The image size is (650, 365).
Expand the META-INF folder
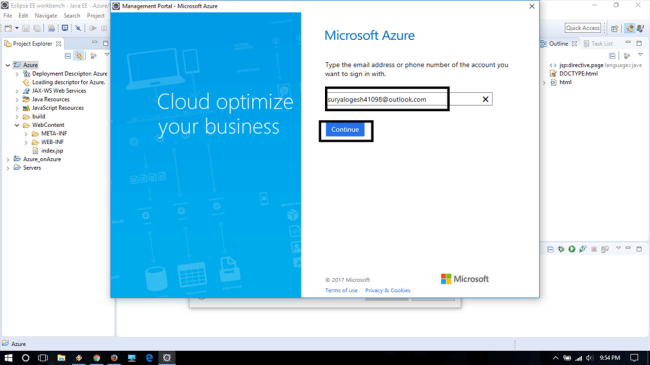coord(26,134)
